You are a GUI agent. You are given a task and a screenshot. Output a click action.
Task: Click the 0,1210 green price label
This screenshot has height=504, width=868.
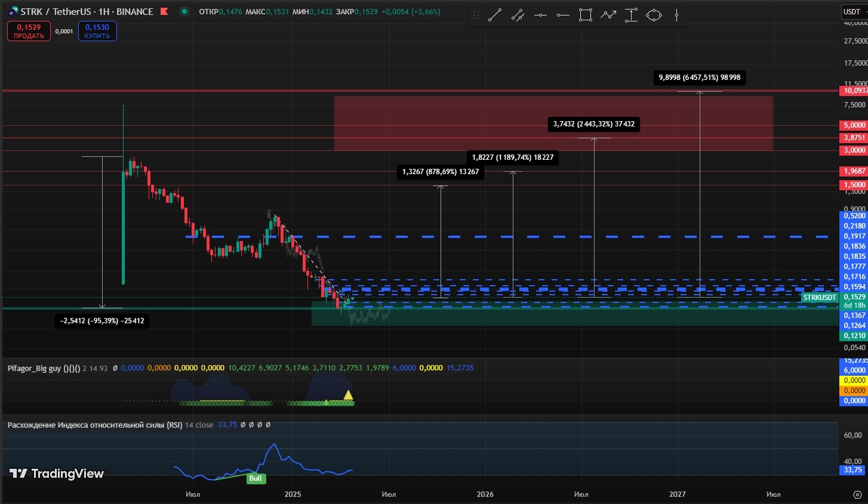pyautogui.click(x=854, y=336)
